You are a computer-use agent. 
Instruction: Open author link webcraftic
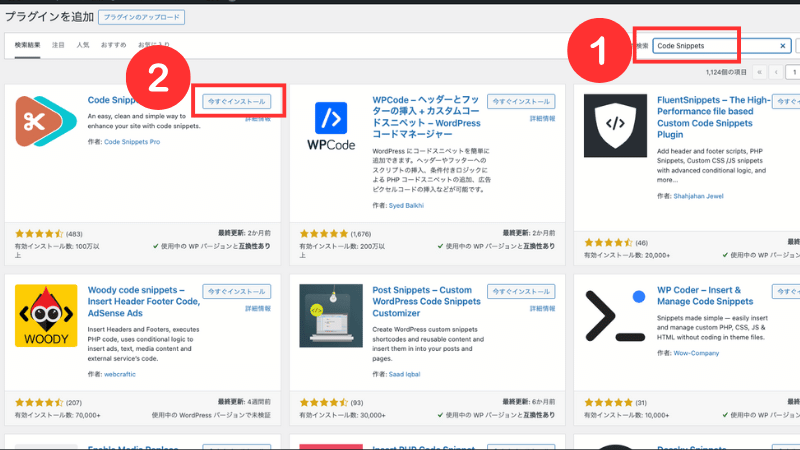point(120,374)
